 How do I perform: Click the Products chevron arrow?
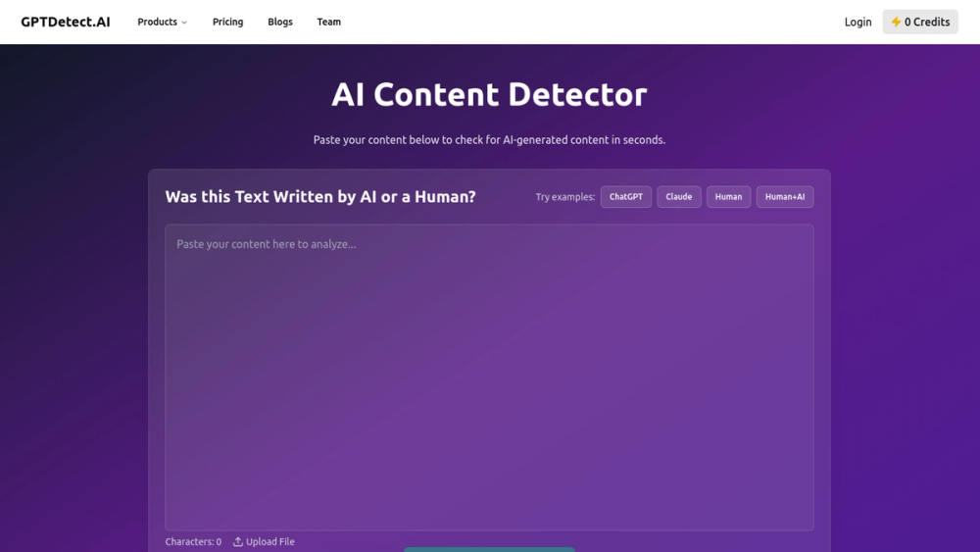click(184, 23)
